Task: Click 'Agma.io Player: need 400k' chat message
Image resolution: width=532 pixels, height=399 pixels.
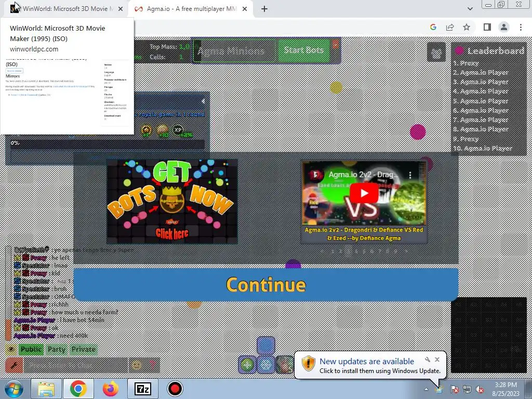Action: [x=51, y=336]
